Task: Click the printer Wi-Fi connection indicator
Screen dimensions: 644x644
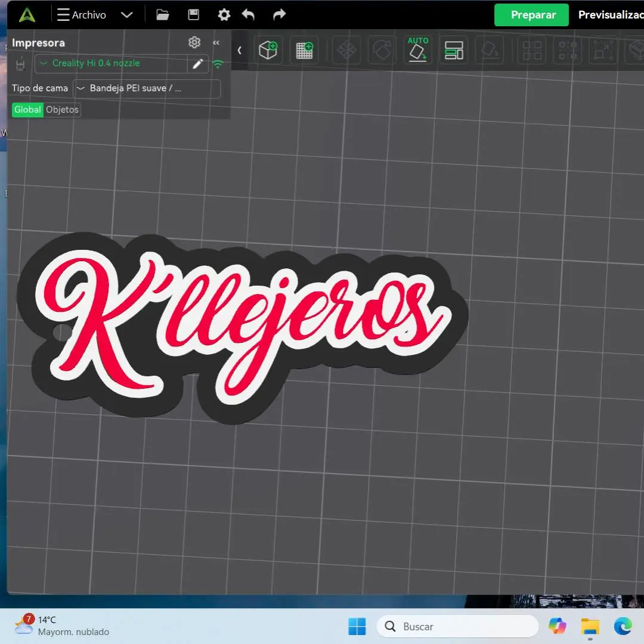Action: (x=218, y=64)
